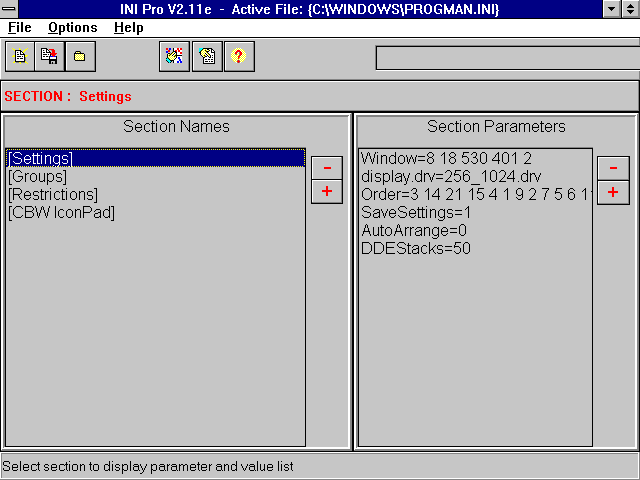The width and height of the screenshot is (640, 480).
Task: Click the empty text field in toolbar
Action: (505, 58)
